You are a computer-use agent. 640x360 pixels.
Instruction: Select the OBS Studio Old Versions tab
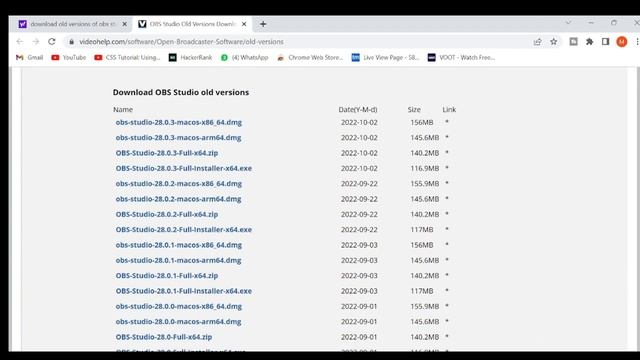click(x=192, y=24)
